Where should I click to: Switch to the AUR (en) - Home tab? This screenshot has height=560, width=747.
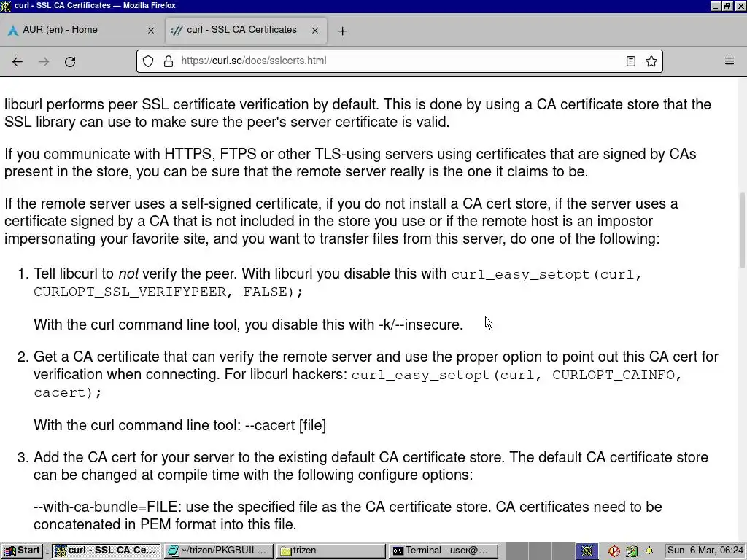82,30
